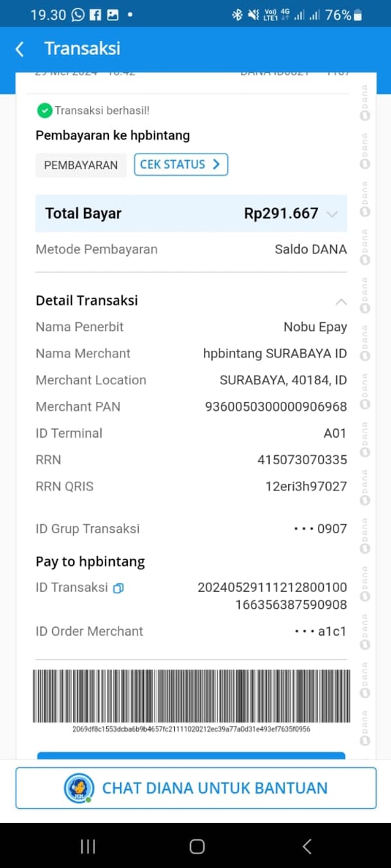Tap the Diana chat avatar icon
Image resolution: width=391 pixels, height=868 pixels.
pyautogui.click(x=79, y=788)
